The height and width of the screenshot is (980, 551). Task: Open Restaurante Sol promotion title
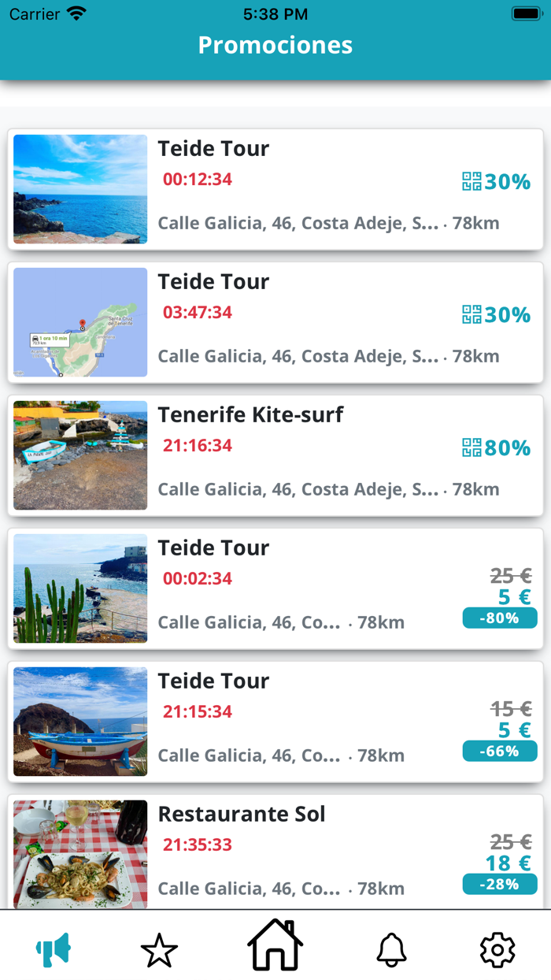tap(242, 814)
